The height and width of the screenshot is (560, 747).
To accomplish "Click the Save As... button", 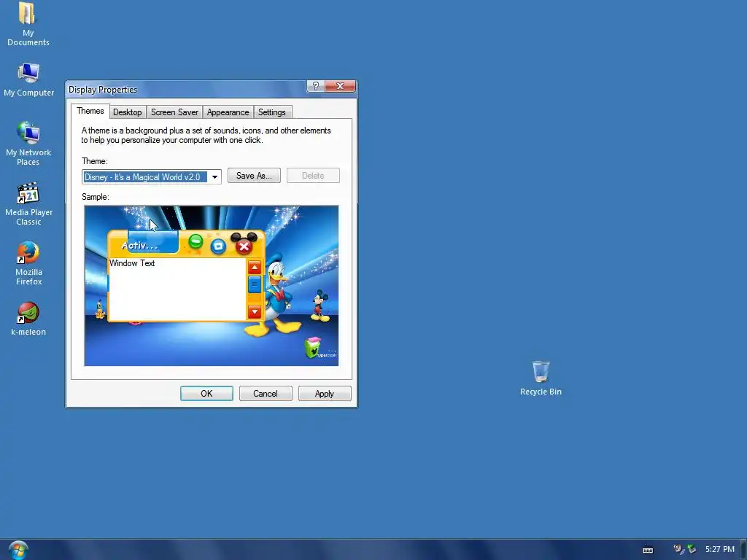I will (x=254, y=176).
